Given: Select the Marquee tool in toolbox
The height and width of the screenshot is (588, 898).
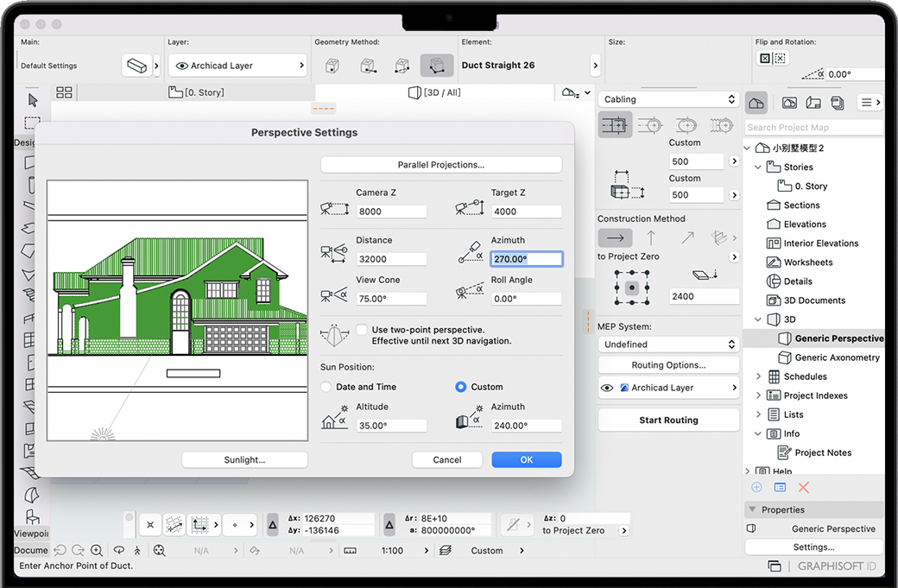Looking at the screenshot, I should (x=32, y=123).
